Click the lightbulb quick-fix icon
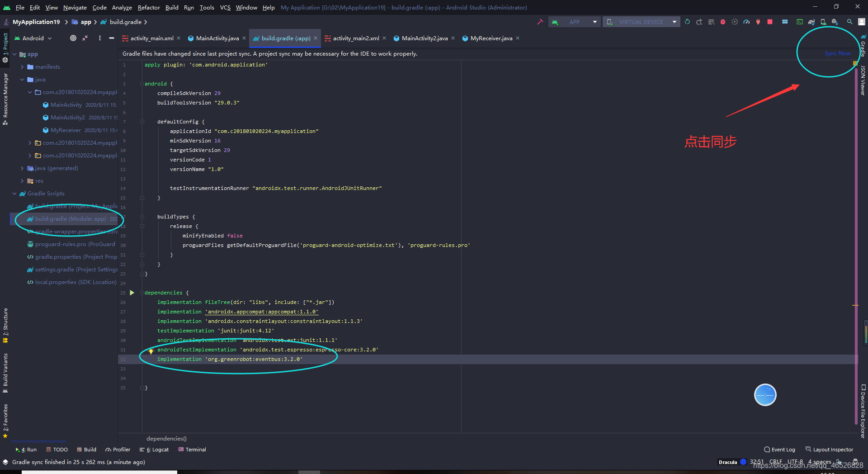 click(151, 351)
